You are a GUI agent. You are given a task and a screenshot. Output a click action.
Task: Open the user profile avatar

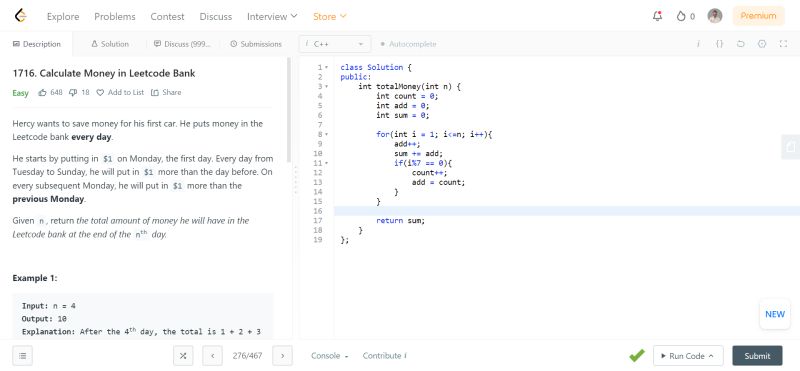click(x=714, y=16)
